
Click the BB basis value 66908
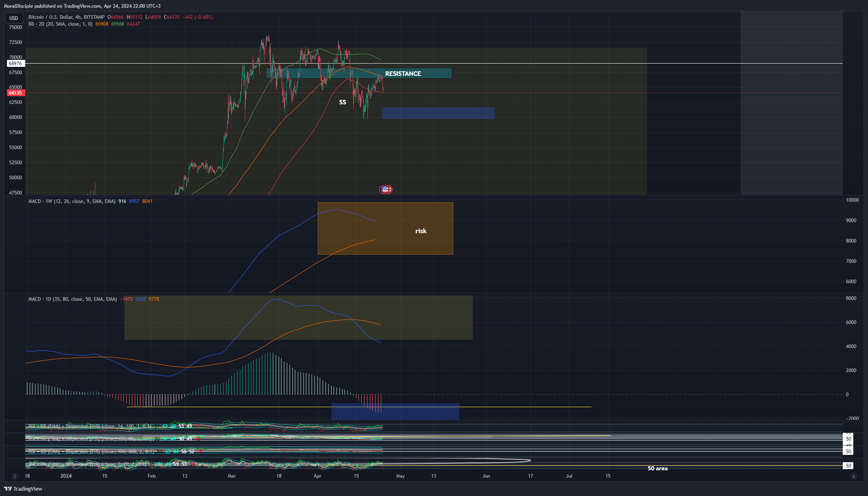click(x=102, y=24)
